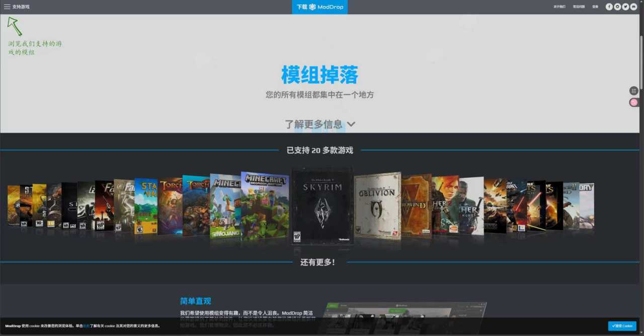Select the first Torchlight cover left of Torchlight II

point(170,207)
